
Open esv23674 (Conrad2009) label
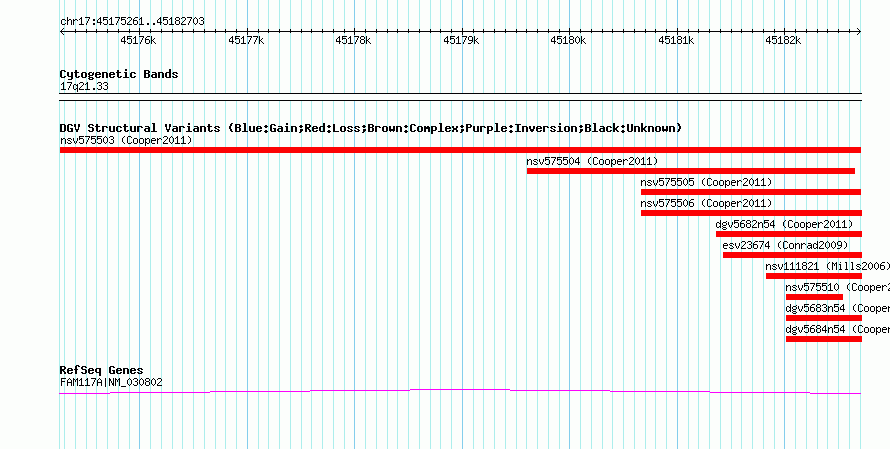[786, 245]
